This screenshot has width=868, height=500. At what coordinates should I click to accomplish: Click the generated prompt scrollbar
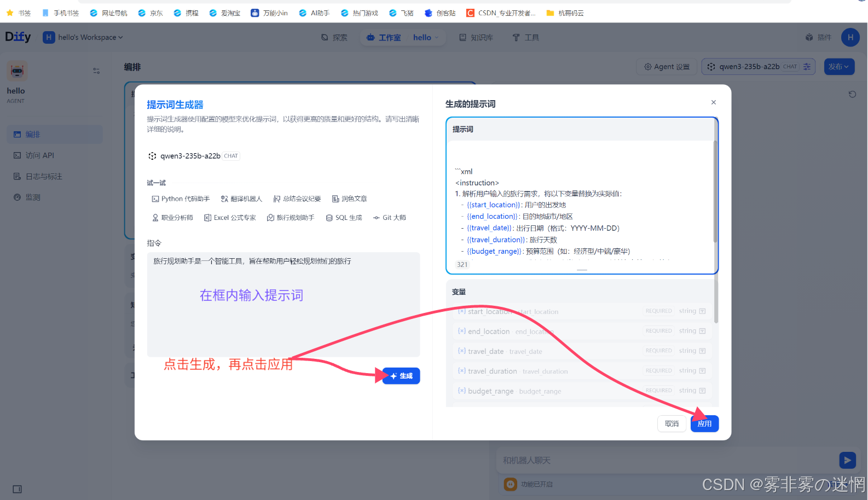point(715,191)
